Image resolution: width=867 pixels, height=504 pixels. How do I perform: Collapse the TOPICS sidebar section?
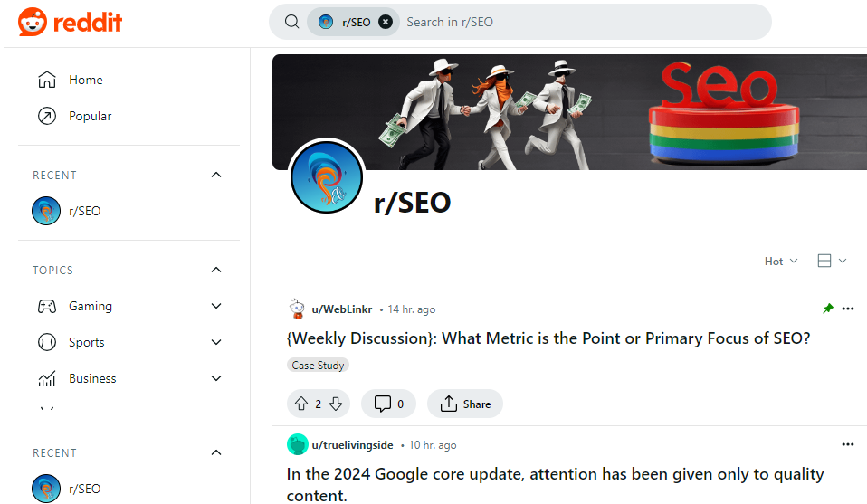pyautogui.click(x=216, y=270)
